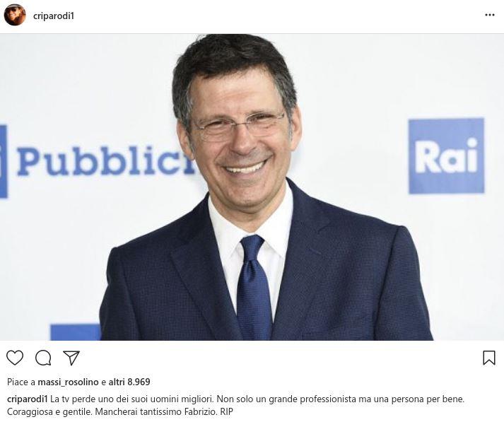Click the Rai logo in the photo
504x422 pixels.
446,156
